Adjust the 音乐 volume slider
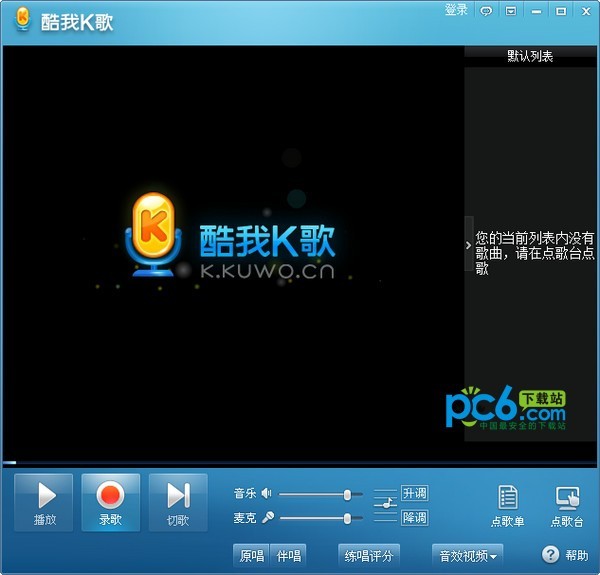This screenshot has width=600, height=575. (x=321, y=494)
